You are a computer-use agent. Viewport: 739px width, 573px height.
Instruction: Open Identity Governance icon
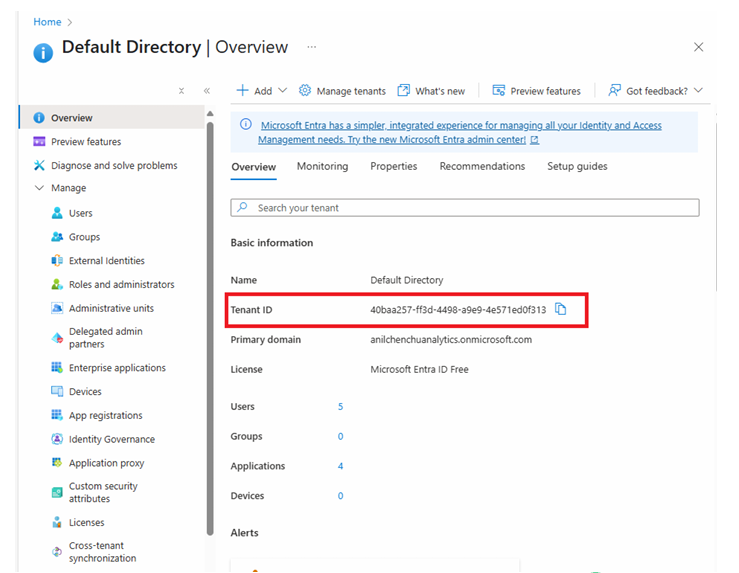57,439
